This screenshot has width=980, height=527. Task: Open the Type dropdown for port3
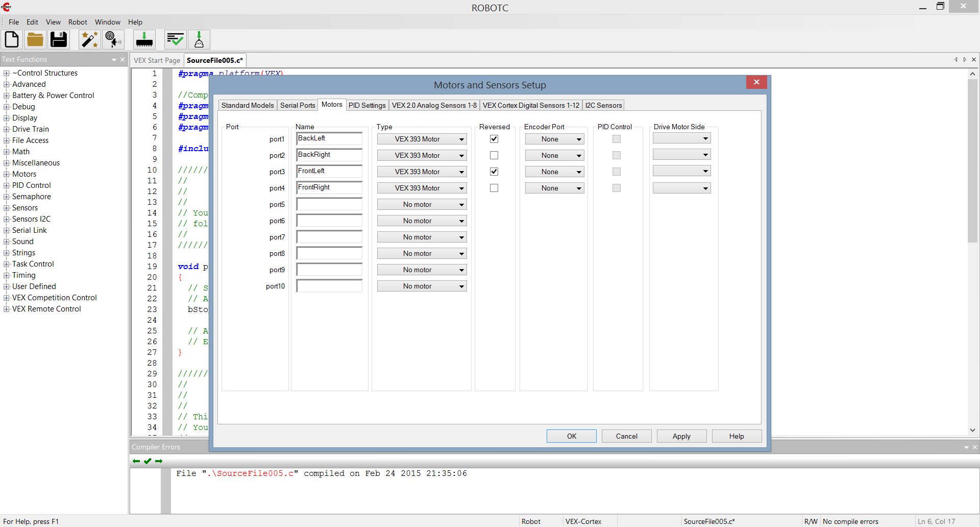click(x=422, y=172)
